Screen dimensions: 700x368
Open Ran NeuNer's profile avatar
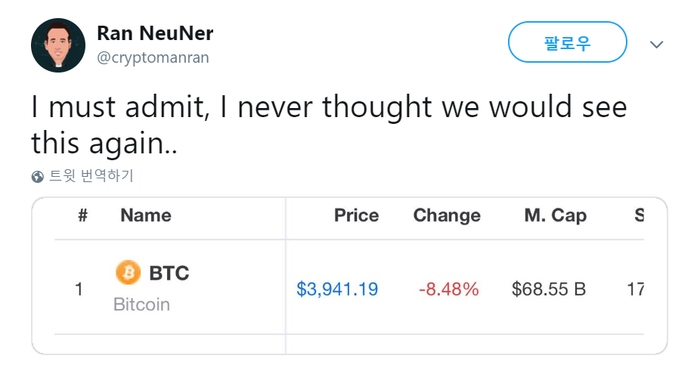click(x=58, y=45)
